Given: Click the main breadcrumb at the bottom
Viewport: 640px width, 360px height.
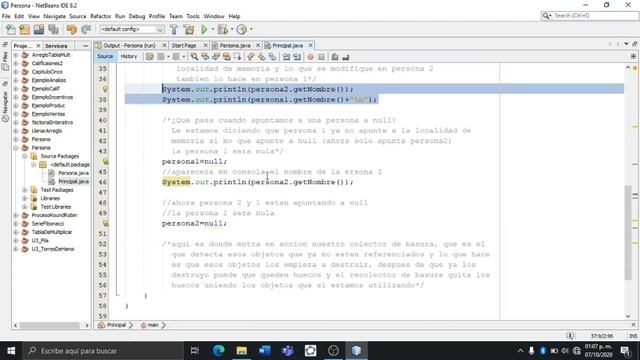Looking at the screenshot, I should pyautogui.click(x=153, y=325).
